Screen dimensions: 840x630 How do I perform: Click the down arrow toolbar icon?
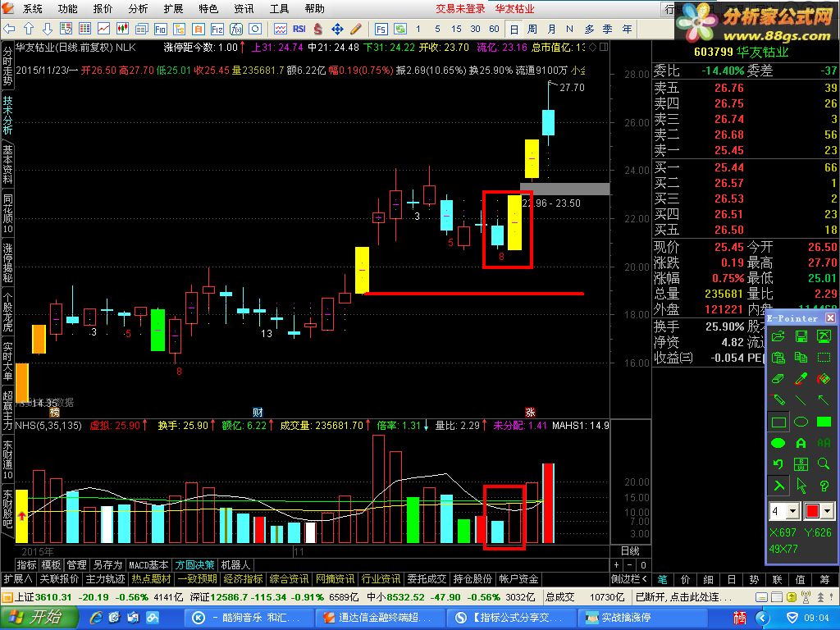pyautogui.click(x=48, y=29)
